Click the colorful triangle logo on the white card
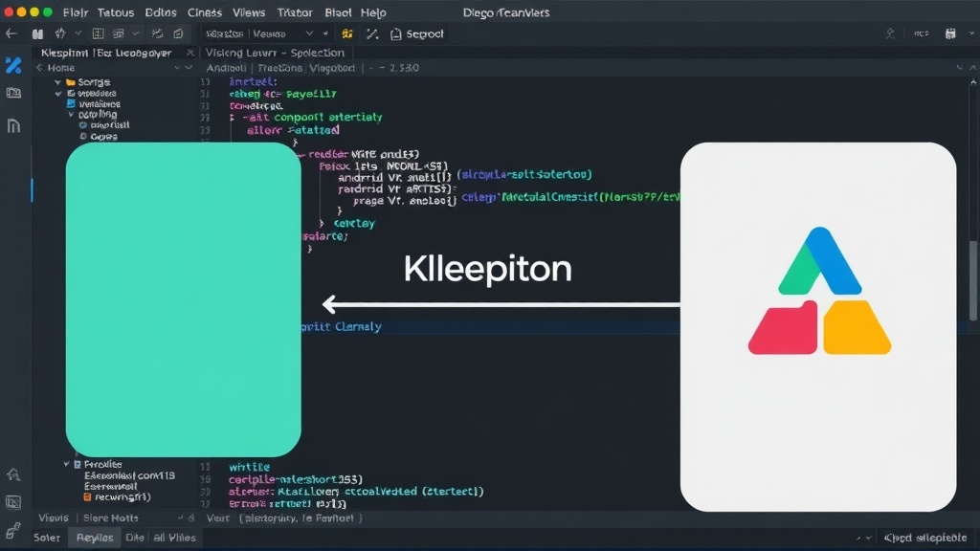The width and height of the screenshot is (980, 551). pyautogui.click(x=819, y=291)
